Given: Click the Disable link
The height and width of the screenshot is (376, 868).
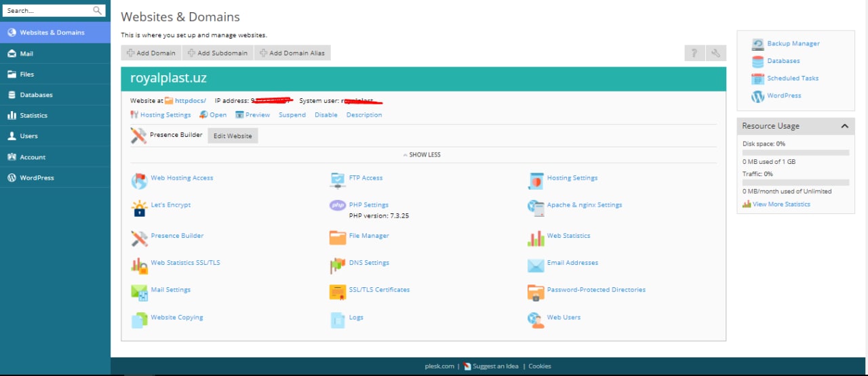Looking at the screenshot, I should 326,115.
